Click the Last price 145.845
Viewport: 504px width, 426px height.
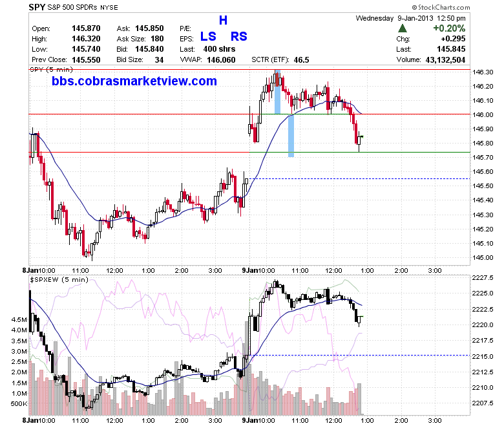(x=451, y=49)
